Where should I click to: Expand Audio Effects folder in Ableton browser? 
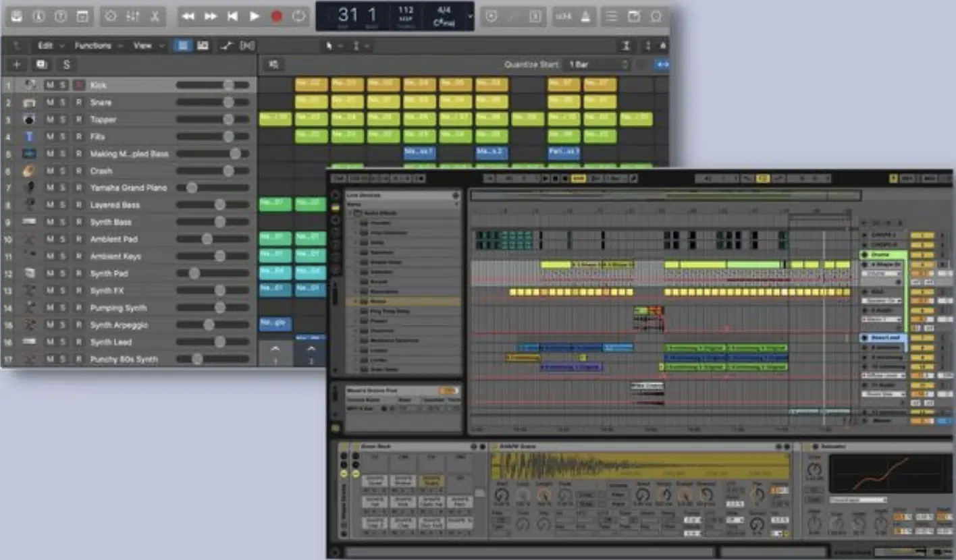[351, 213]
